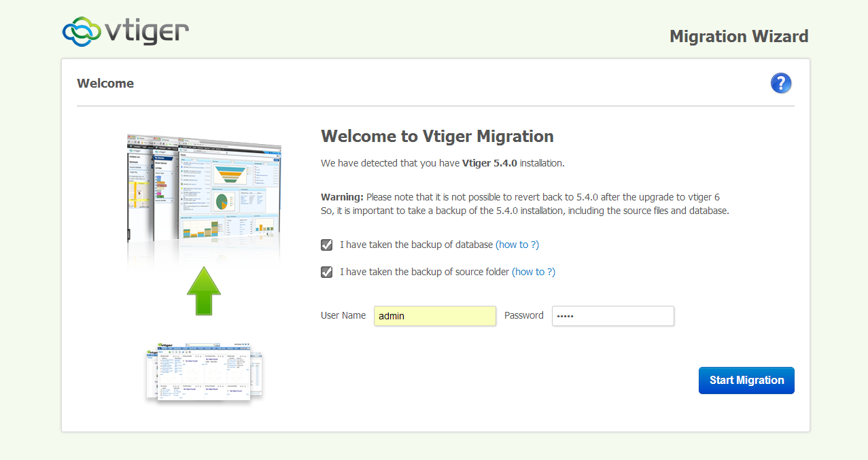Select the 'Welcome' section header
Image resolution: width=868 pixels, height=460 pixels.
(105, 84)
